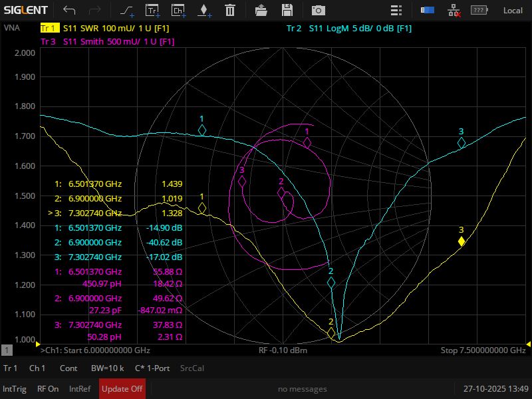
Task: Click the floppy disk save icon
Action: pyautogui.click(x=287, y=10)
